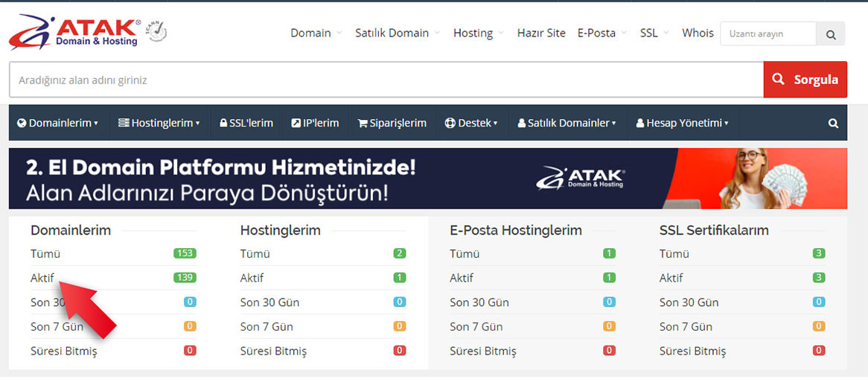Viewport: 868px width, 388px height.
Task: Open Son 7 Gün under SSL Sertifikalarım
Action: (686, 327)
